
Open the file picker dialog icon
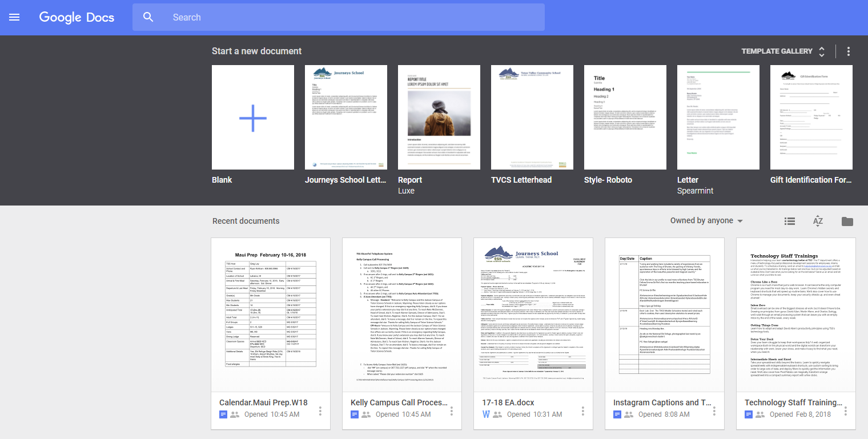[x=847, y=221]
